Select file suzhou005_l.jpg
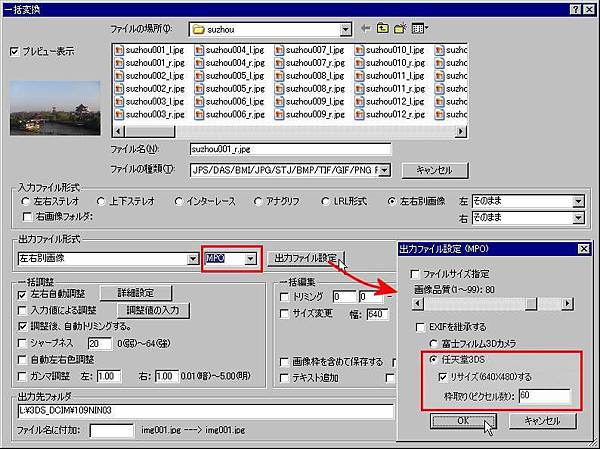 [x=230, y=75]
